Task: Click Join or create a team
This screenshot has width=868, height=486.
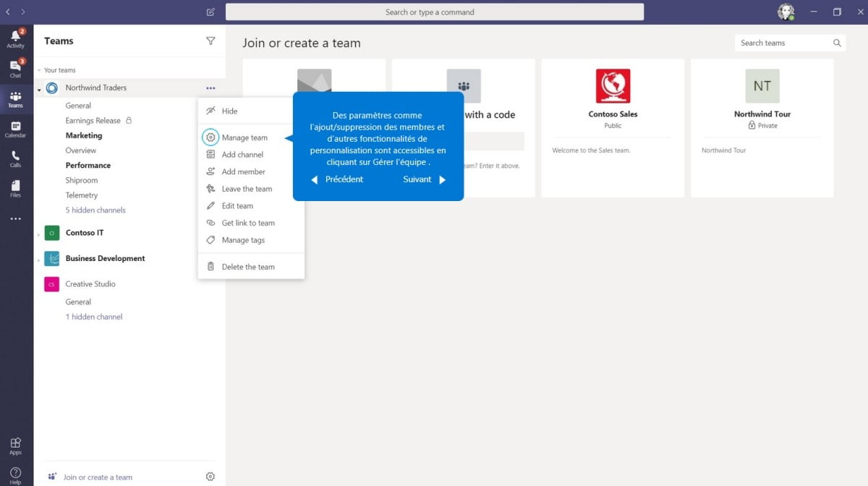Action: tap(90, 477)
